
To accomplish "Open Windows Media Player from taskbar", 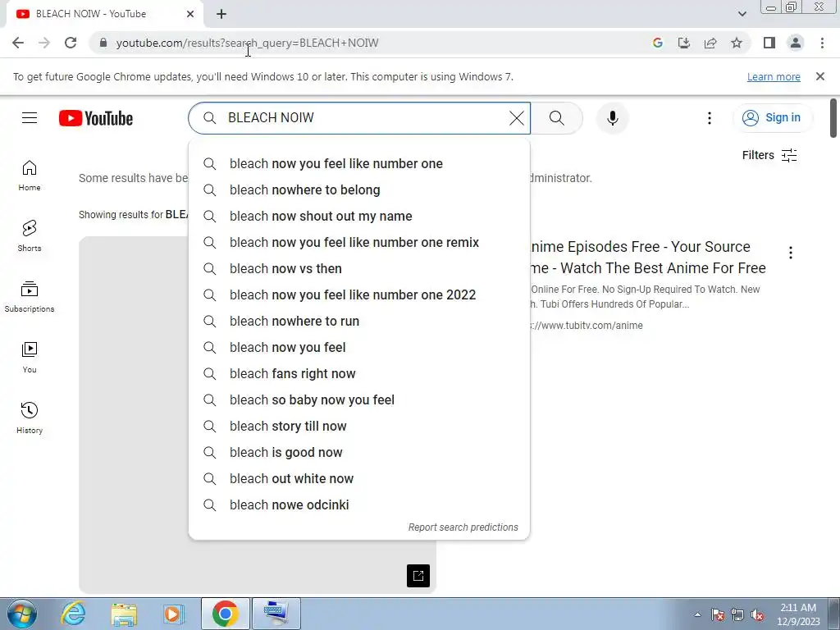I will [x=174, y=614].
